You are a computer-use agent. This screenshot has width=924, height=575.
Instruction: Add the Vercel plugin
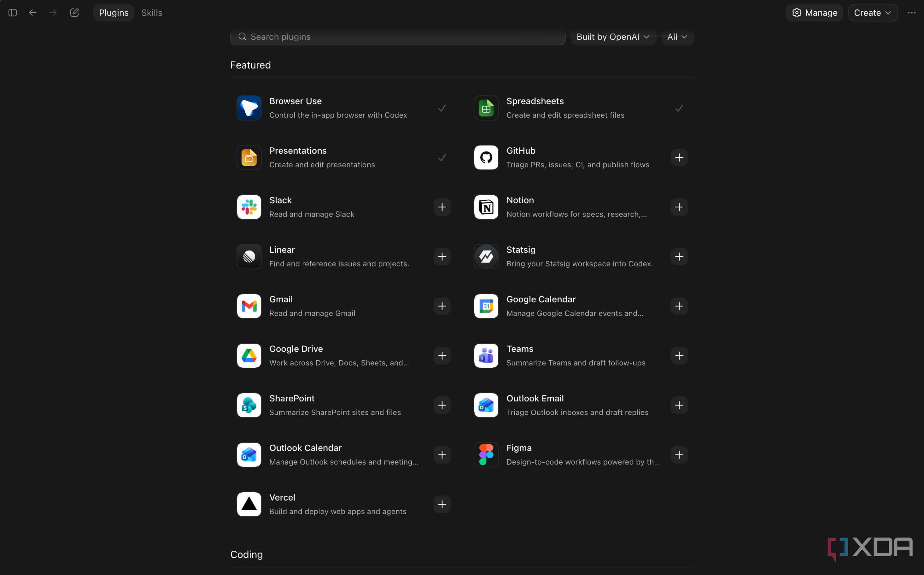442,504
